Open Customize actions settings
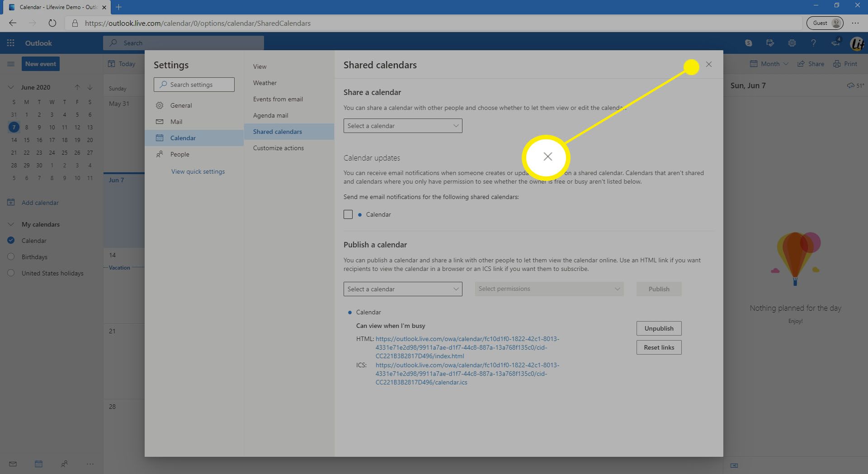Image resolution: width=868 pixels, height=474 pixels. (x=289, y=148)
